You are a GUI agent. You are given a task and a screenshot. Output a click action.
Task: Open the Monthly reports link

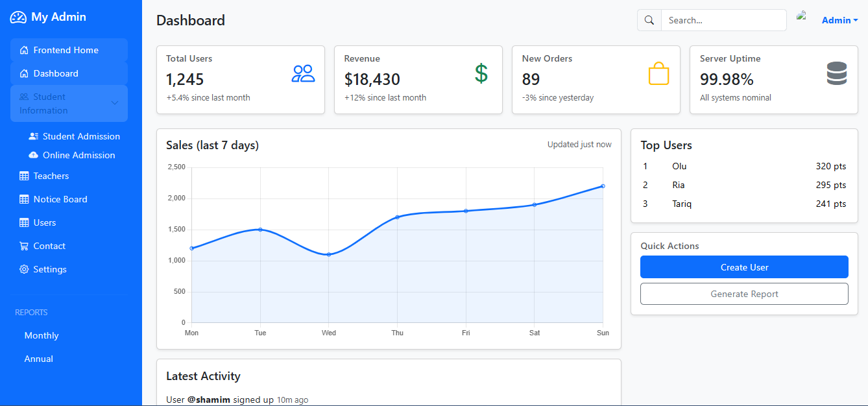coord(42,335)
